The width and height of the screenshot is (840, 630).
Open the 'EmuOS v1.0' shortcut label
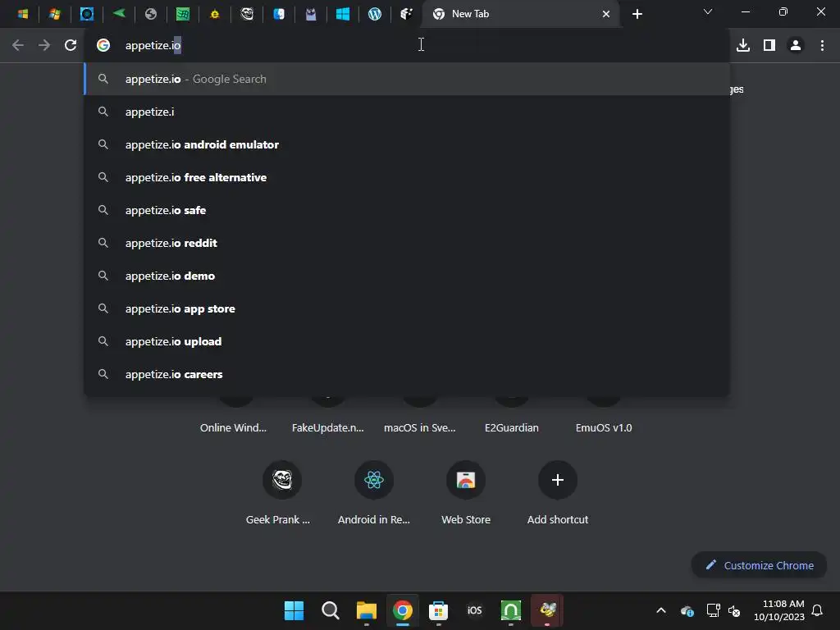click(x=604, y=427)
